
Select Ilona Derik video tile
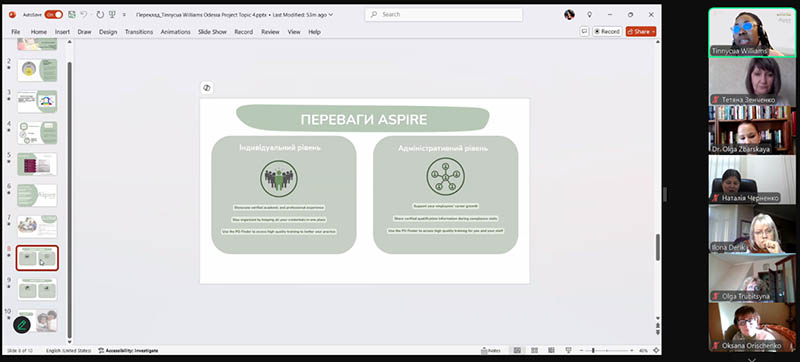pos(752,228)
